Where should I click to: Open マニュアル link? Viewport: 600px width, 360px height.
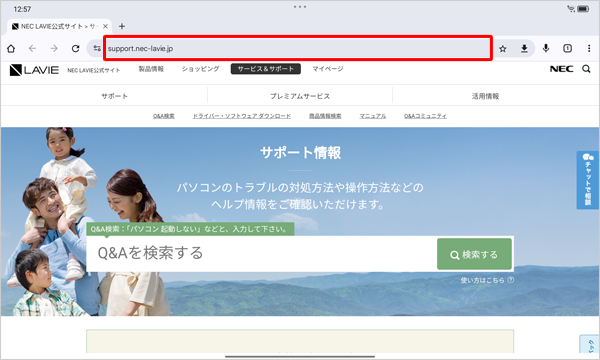tap(373, 116)
